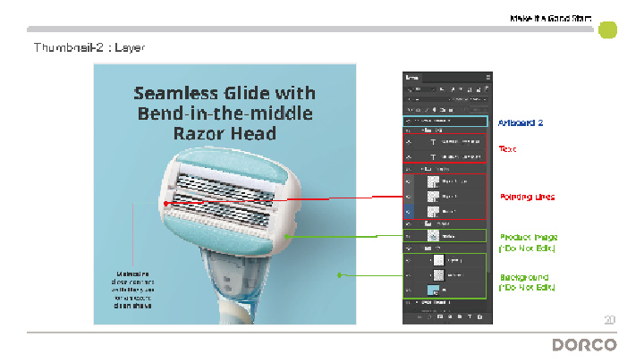Viewport: 644px width, 362px height.
Task: Select the blue-highlighted line layer thumbnail
Action: click(433, 212)
